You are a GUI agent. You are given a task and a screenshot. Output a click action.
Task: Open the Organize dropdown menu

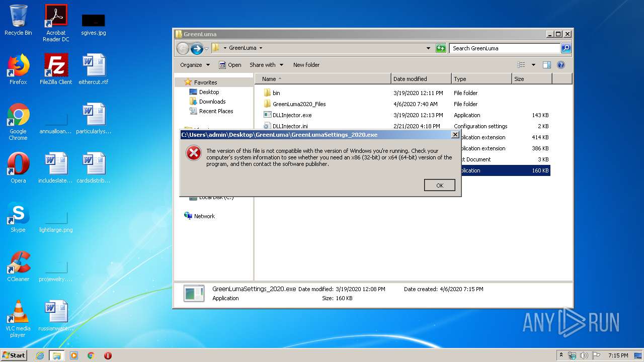point(195,65)
